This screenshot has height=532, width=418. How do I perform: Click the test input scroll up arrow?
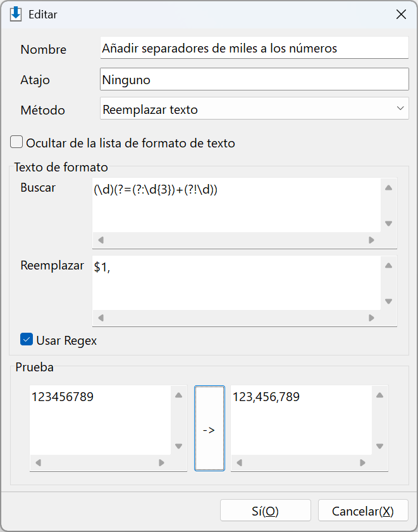click(x=179, y=395)
